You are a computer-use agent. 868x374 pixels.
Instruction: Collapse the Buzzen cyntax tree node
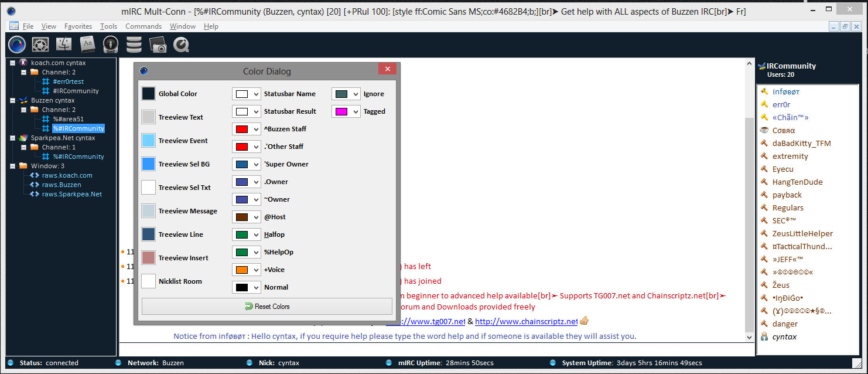[x=12, y=100]
